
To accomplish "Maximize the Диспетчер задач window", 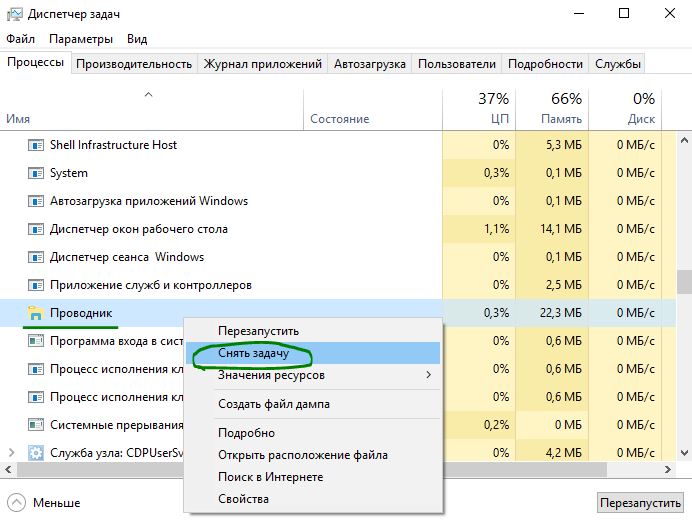I will point(624,14).
